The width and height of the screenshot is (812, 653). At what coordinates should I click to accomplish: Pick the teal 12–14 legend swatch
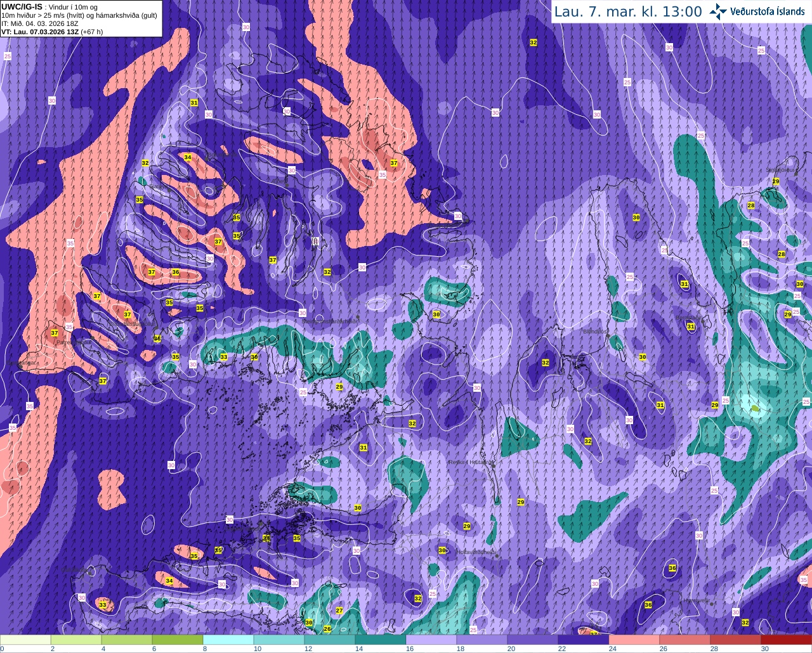click(x=330, y=640)
